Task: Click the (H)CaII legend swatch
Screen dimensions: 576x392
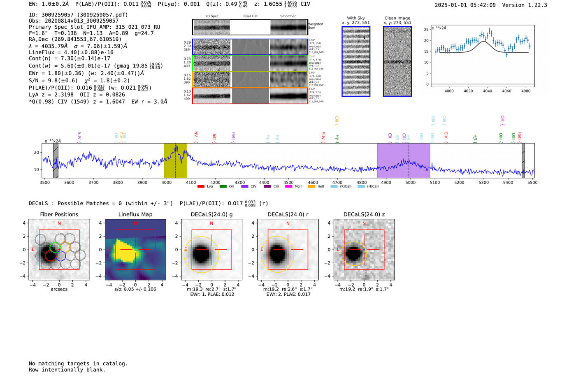Action: (x=361, y=187)
